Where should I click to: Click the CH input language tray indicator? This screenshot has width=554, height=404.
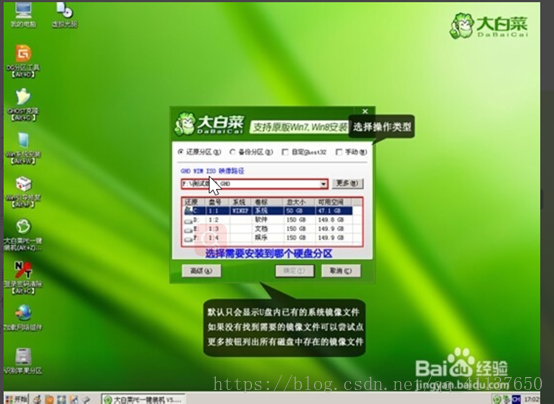[516, 399]
